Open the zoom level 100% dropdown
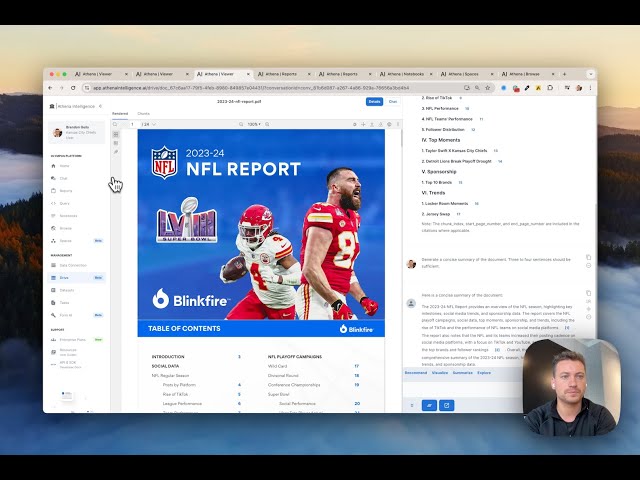Viewport: 640px width, 480px height. click(254, 124)
